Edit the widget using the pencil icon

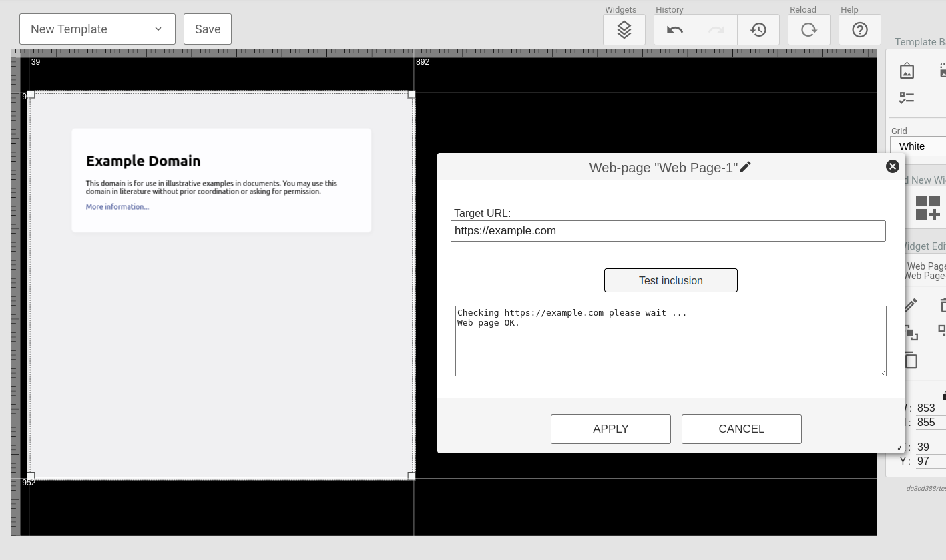[x=910, y=306]
